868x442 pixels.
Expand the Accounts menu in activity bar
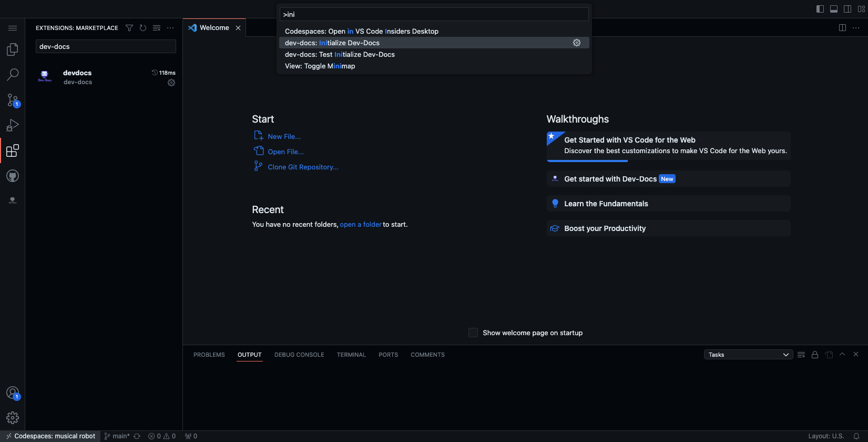click(x=13, y=393)
